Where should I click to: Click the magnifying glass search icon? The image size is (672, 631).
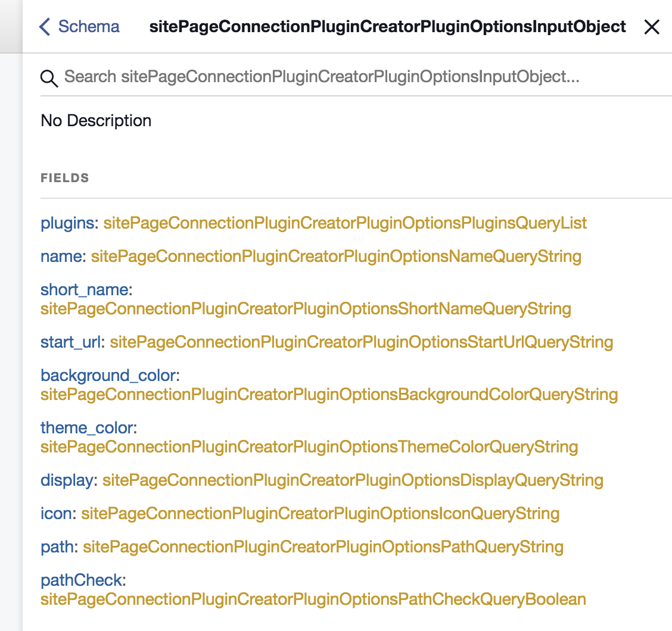[x=49, y=77]
